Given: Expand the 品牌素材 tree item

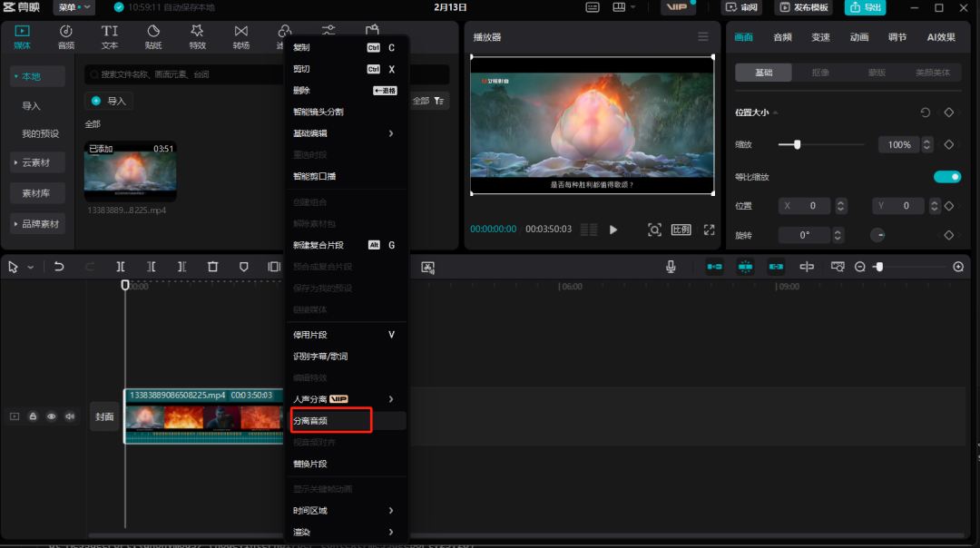Looking at the screenshot, I should 37,224.
